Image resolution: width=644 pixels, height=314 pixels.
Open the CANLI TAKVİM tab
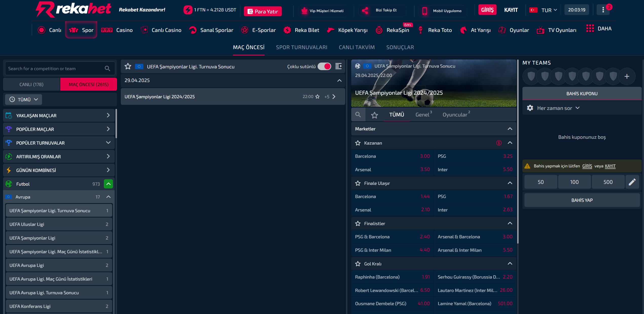pos(357,47)
